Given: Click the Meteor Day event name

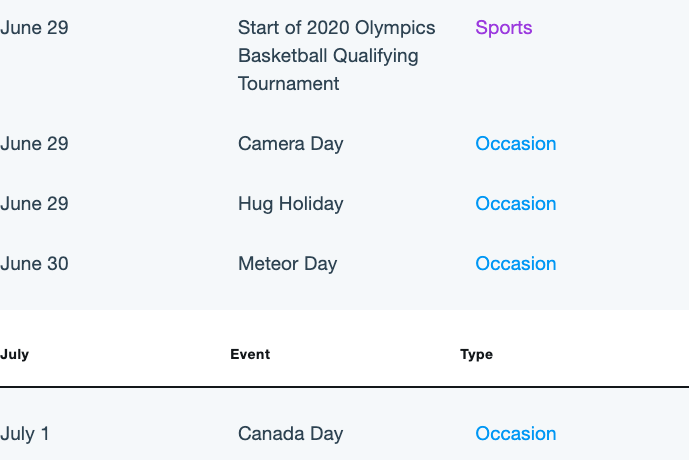Looking at the screenshot, I should tap(287, 264).
